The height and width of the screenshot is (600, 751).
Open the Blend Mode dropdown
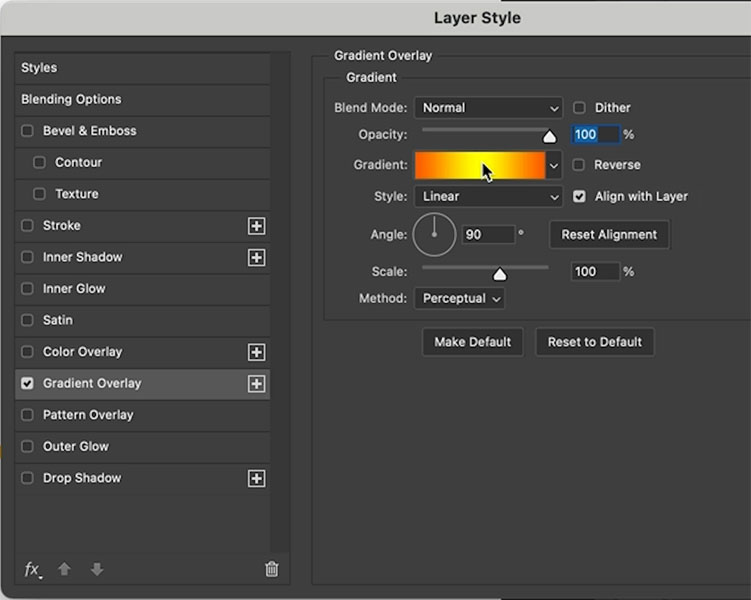[488, 108]
